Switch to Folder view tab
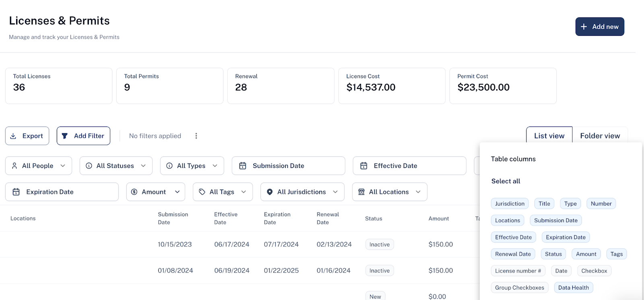The width and height of the screenshot is (644, 300). click(600, 136)
